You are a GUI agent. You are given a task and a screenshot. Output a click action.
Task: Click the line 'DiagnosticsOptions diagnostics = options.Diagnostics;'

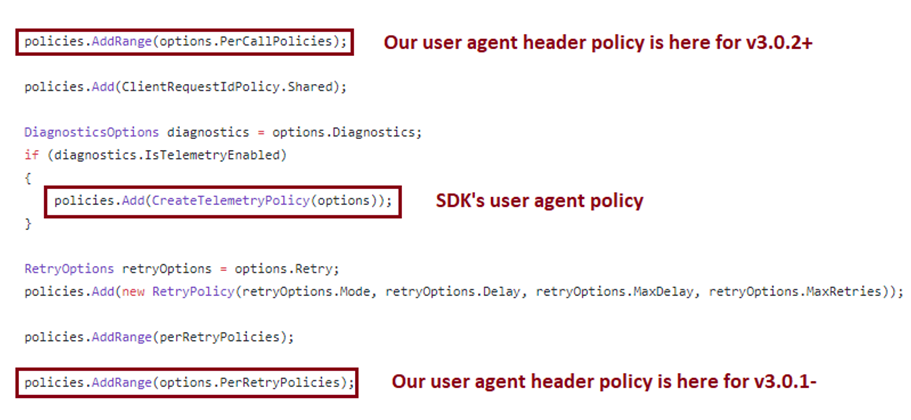[223, 132]
